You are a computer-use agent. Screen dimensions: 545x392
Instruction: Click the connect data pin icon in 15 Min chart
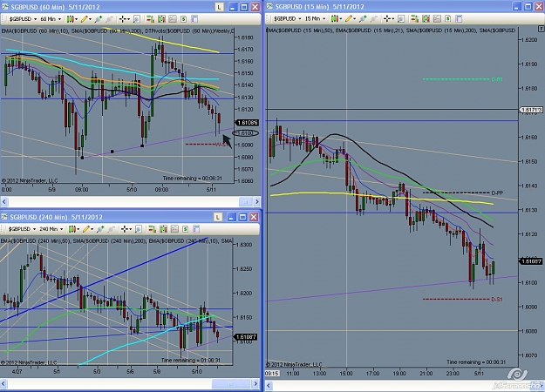pos(363,18)
